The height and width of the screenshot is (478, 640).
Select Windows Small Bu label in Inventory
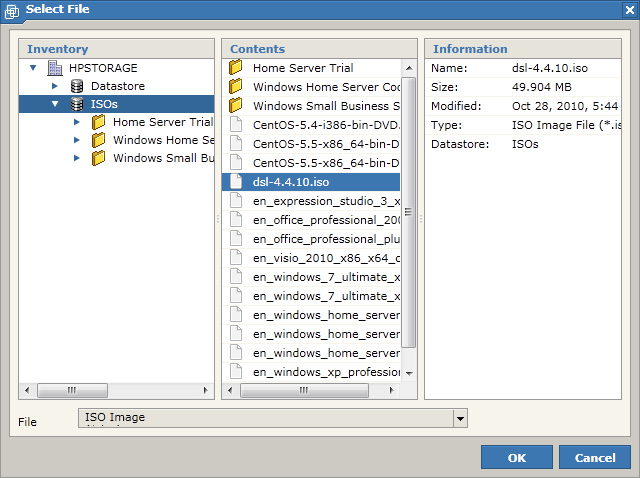pos(163,158)
